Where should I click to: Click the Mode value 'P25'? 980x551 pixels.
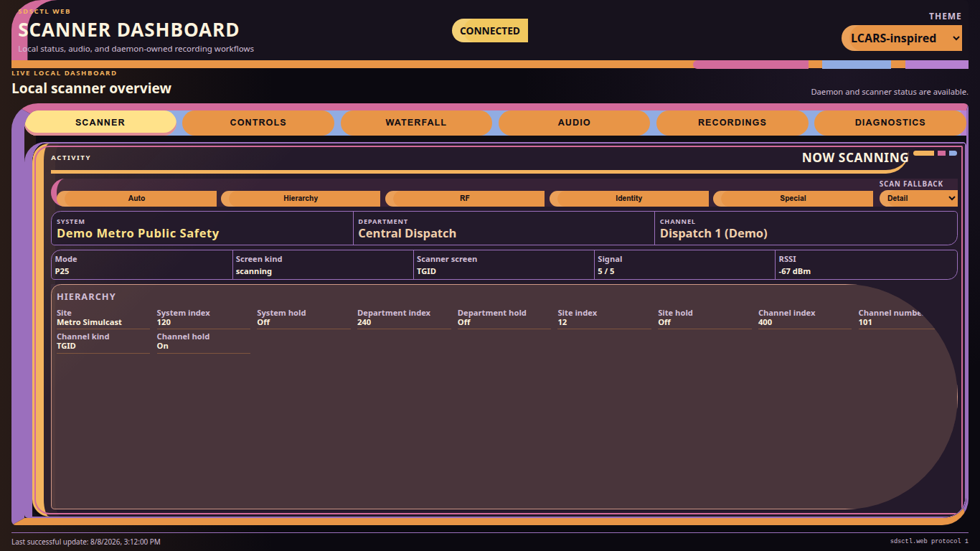point(62,272)
